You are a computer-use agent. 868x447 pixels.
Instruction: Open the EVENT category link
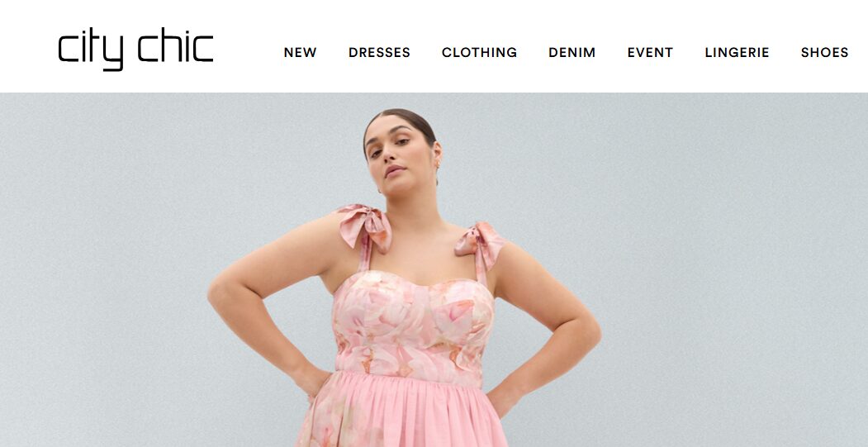[x=650, y=53]
